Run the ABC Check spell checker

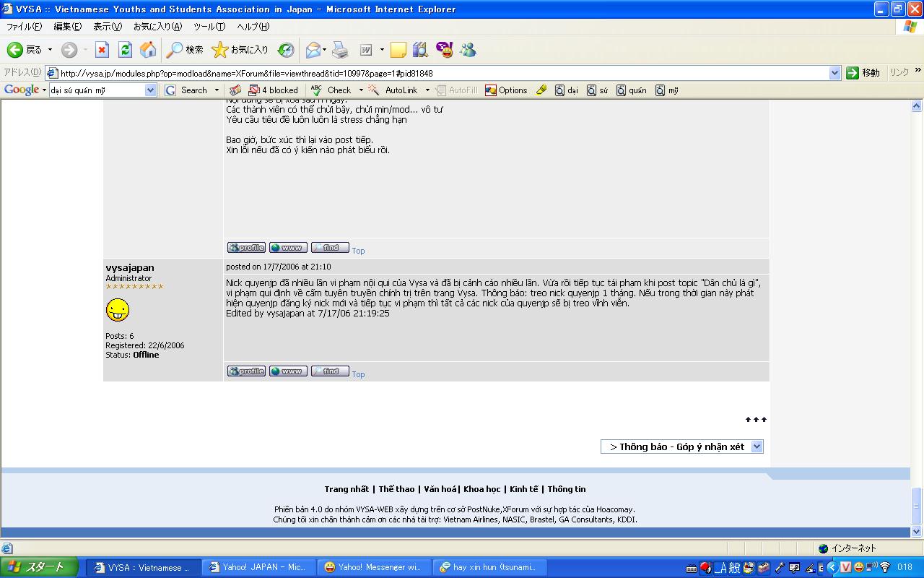(331, 90)
